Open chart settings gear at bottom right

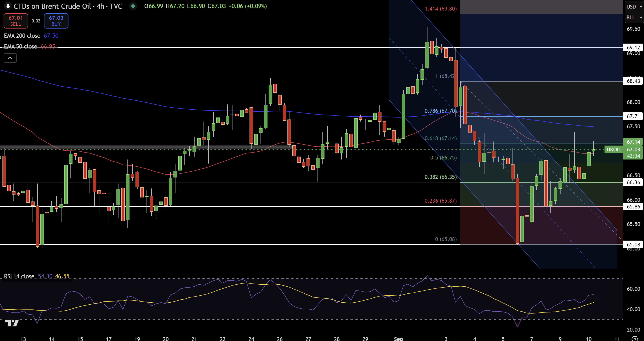click(x=635, y=339)
